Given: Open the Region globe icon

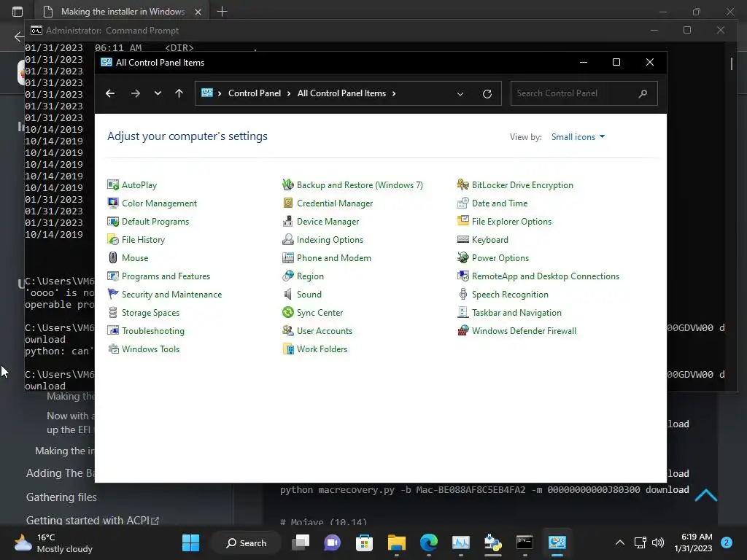Looking at the screenshot, I should tap(287, 276).
